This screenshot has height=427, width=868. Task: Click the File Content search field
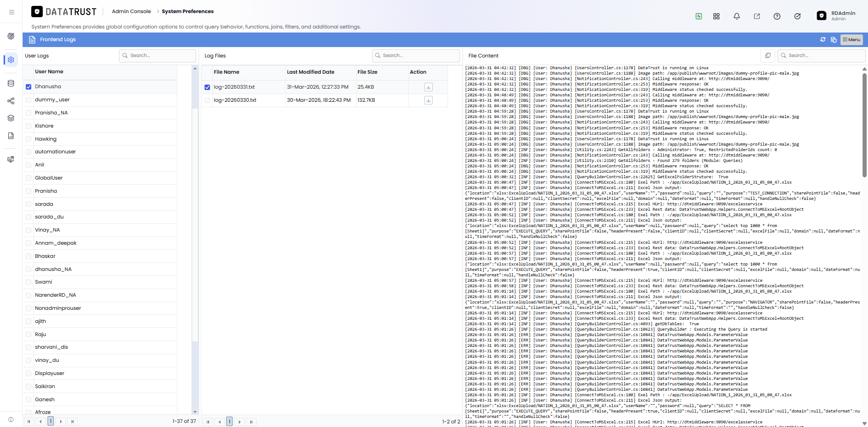[x=821, y=56]
